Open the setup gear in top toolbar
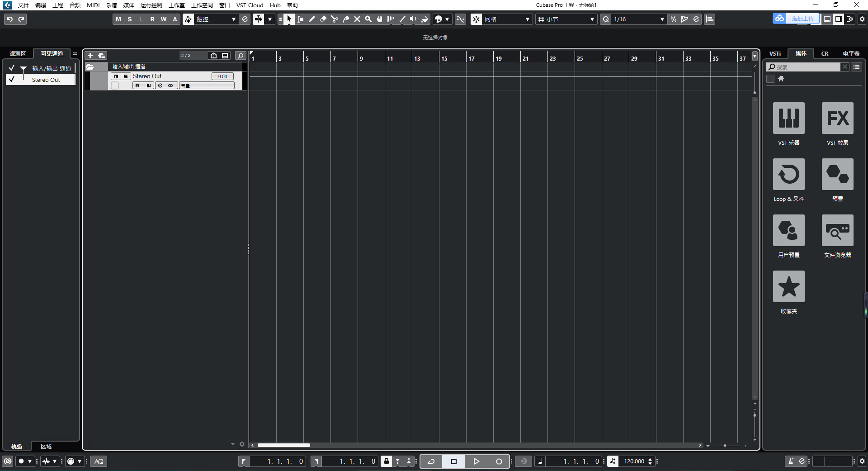This screenshot has width=868, height=471. pos(862,19)
